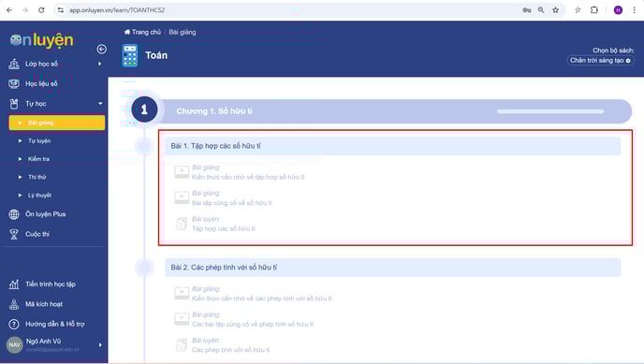
Task: Click the Học liệu số monitor icon
Action: point(14,83)
